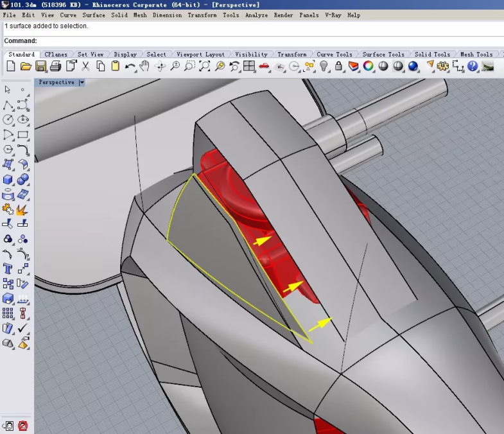Toggle the lock objects padlock icon
Screen dimensions: 504x434
click(x=338, y=66)
